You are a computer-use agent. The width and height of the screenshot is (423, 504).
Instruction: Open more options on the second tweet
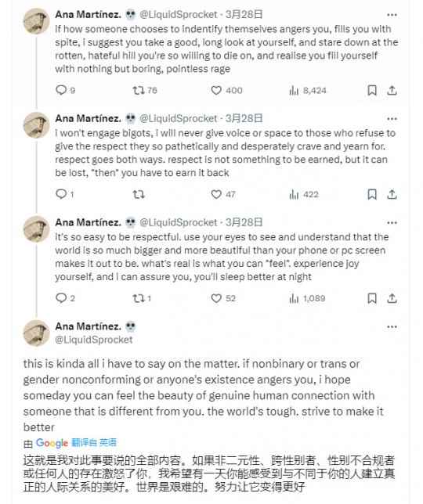click(x=392, y=119)
